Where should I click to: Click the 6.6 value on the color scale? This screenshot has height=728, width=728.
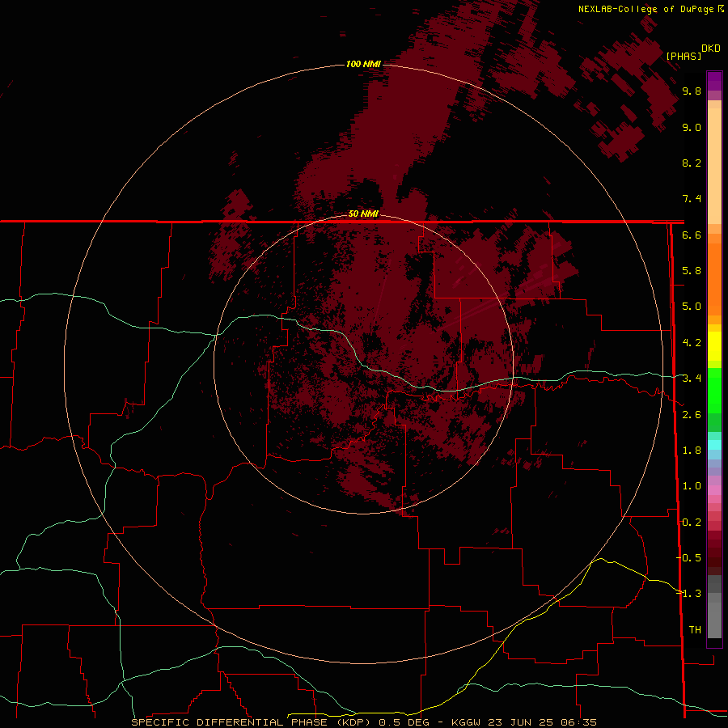692,235
